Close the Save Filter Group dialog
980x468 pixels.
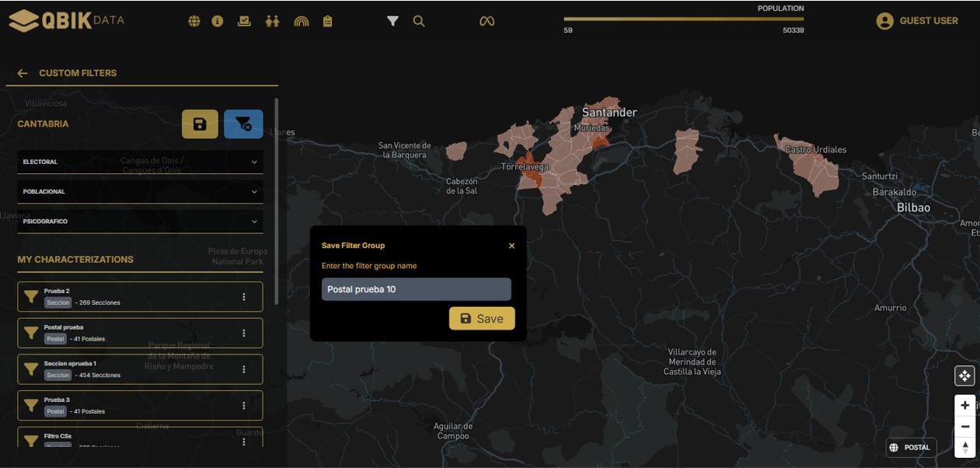coord(511,246)
